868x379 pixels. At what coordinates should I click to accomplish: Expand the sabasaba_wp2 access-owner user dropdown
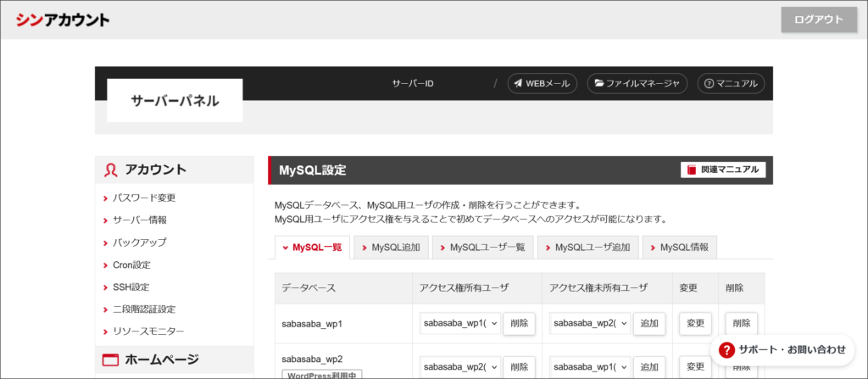tap(460, 367)
